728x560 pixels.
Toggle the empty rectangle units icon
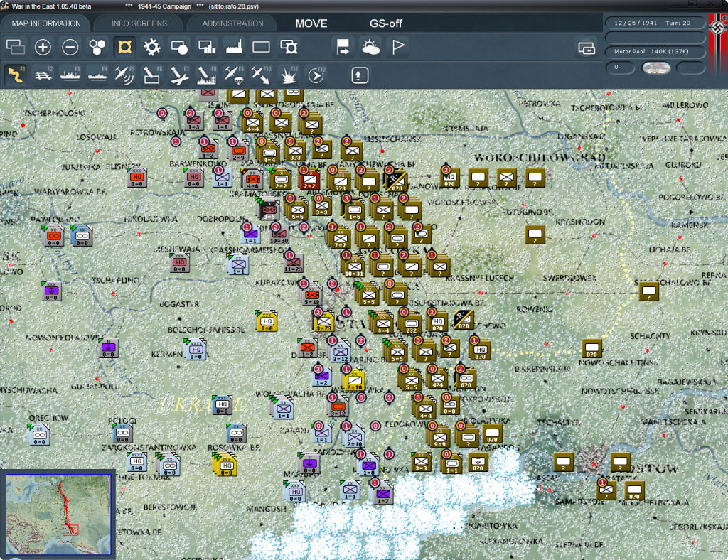point(261,47)
